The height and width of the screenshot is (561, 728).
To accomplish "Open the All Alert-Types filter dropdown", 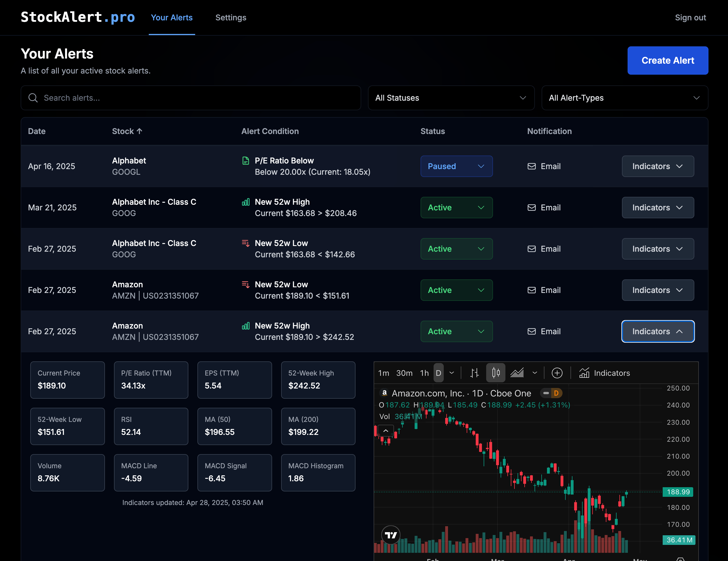I will click(x=625, y=98).
